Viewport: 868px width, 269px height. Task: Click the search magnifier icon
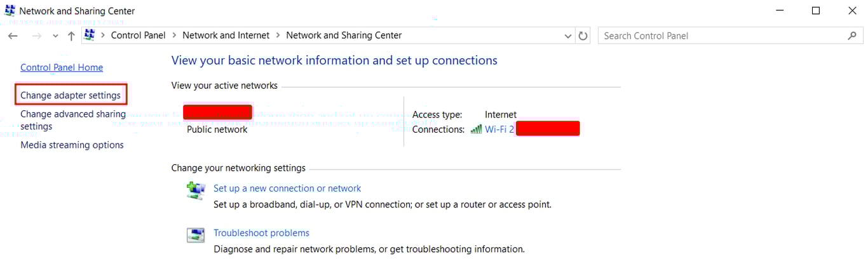[852, 36]
